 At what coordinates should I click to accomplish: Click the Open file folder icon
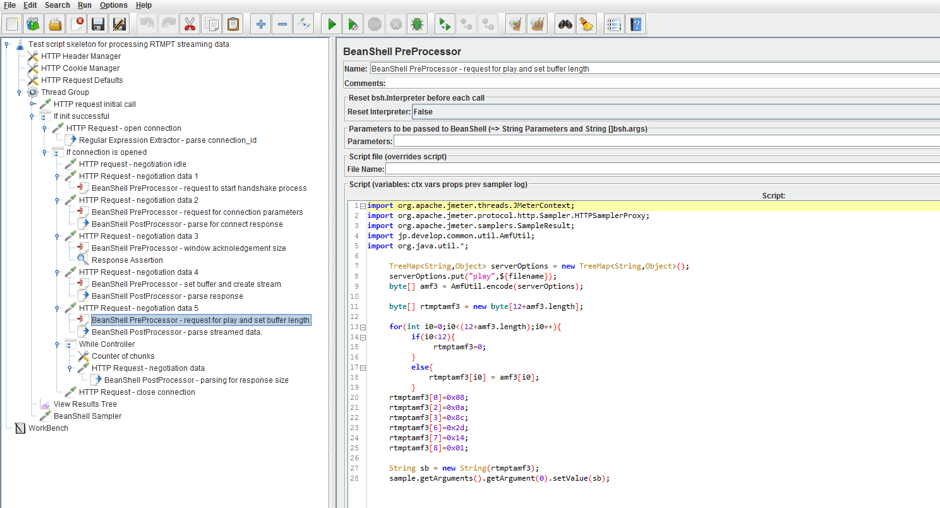55,25
